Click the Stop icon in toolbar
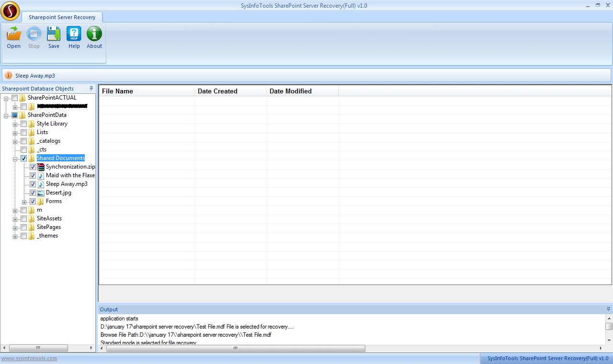Screen dimensions: 613x364 click(x=34, y=34)
